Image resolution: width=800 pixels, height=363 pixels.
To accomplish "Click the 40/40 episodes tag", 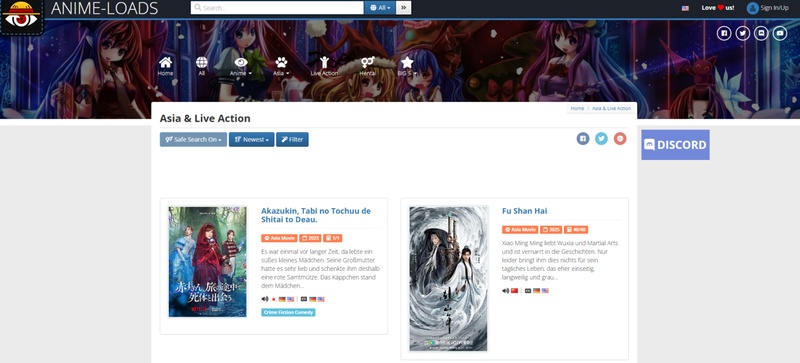I will [576, 230].
